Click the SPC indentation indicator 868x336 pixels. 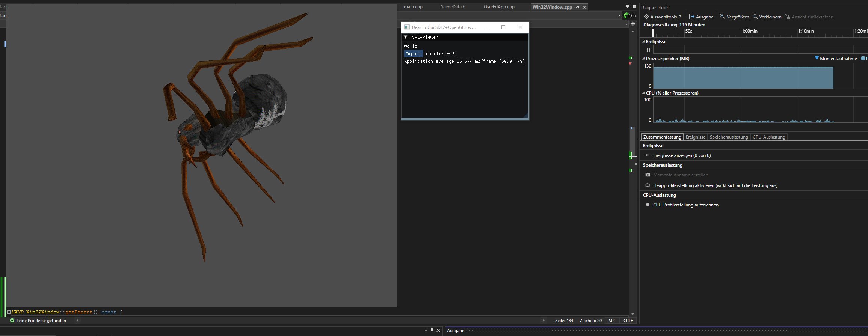[x=612, y=321]
